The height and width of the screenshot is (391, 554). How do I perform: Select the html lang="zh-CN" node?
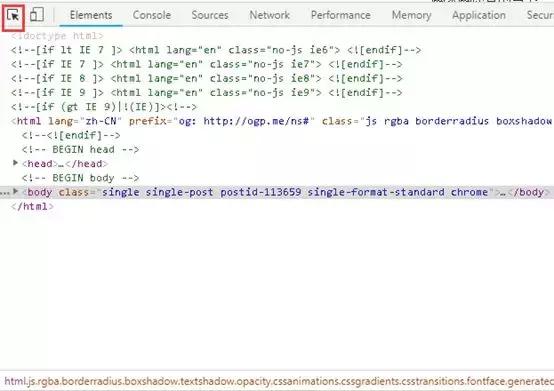tap(281, 121)
